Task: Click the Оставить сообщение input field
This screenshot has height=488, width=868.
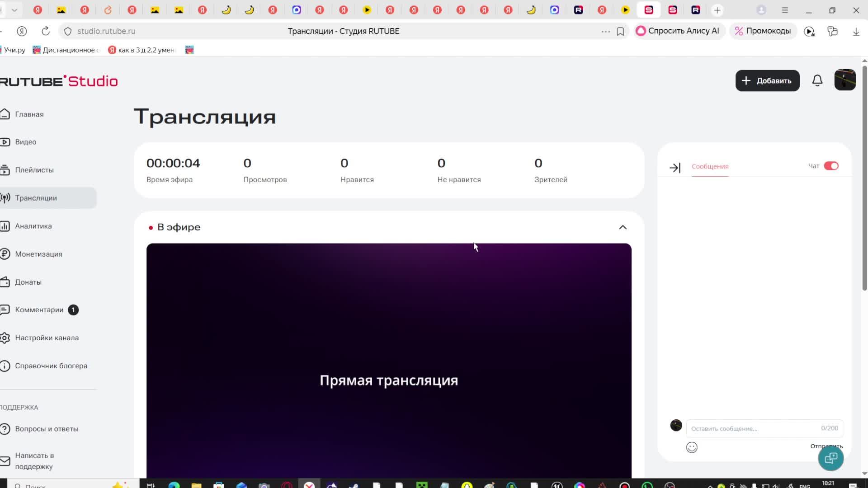Action: 753,428
